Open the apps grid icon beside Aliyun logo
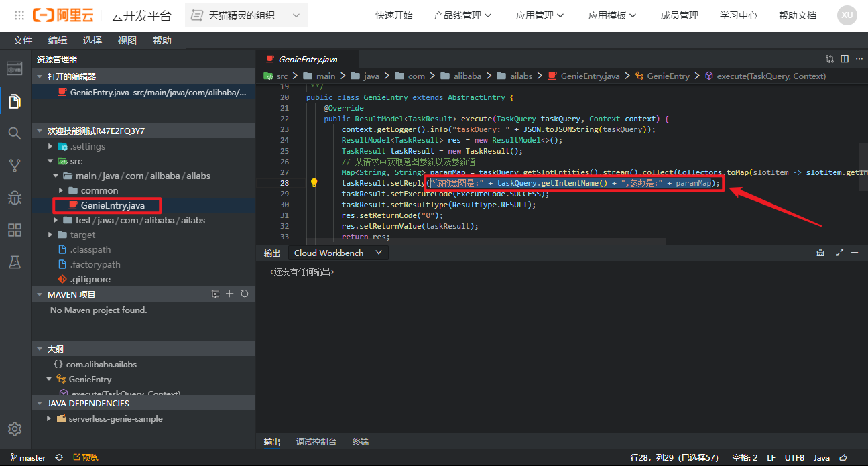The image size is (868, 466). pos(19,15)
